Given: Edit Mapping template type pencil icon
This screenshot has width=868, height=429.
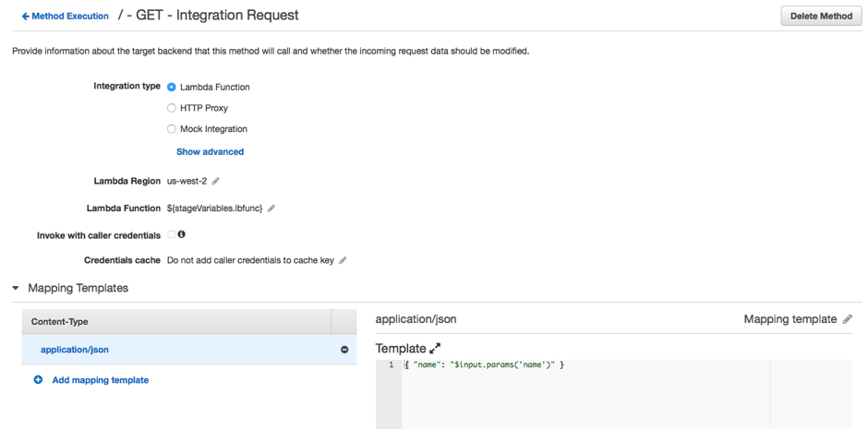Looking at the screenshot, I should coord(848,319).
